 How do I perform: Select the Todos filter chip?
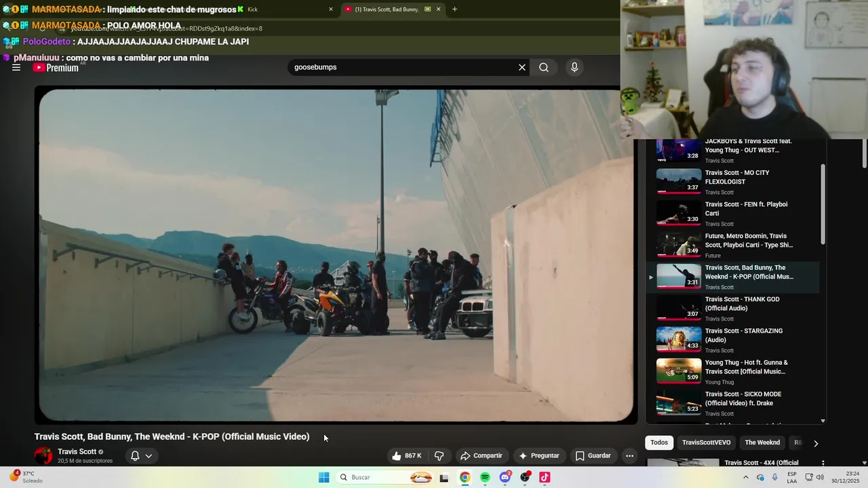click(659, 443)
